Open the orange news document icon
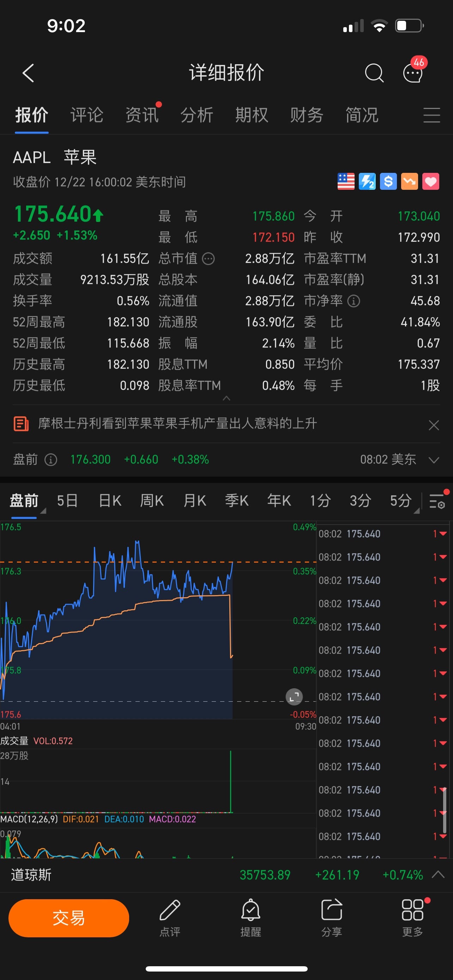This screenshot has height=980, width=453. pyautogui.click(x=21, y=424)
